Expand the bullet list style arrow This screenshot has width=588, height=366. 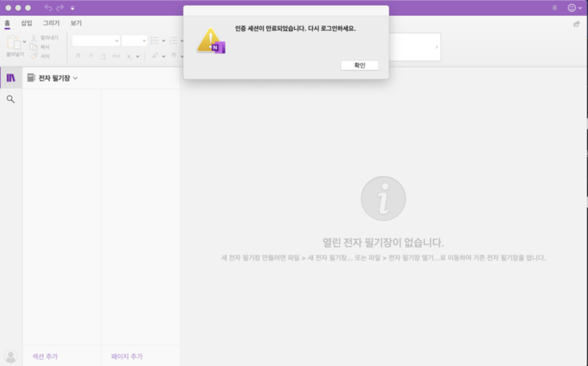click(164, 40)
